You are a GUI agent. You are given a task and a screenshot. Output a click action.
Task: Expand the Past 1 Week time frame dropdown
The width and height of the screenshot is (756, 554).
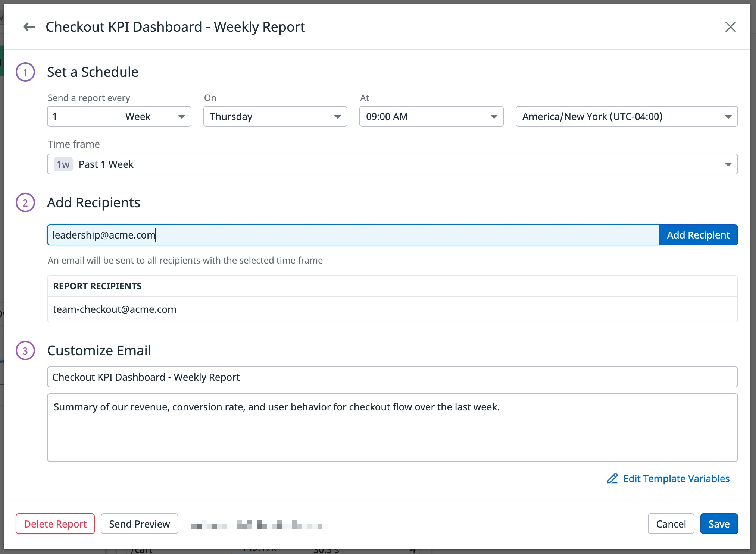(392, 164)
